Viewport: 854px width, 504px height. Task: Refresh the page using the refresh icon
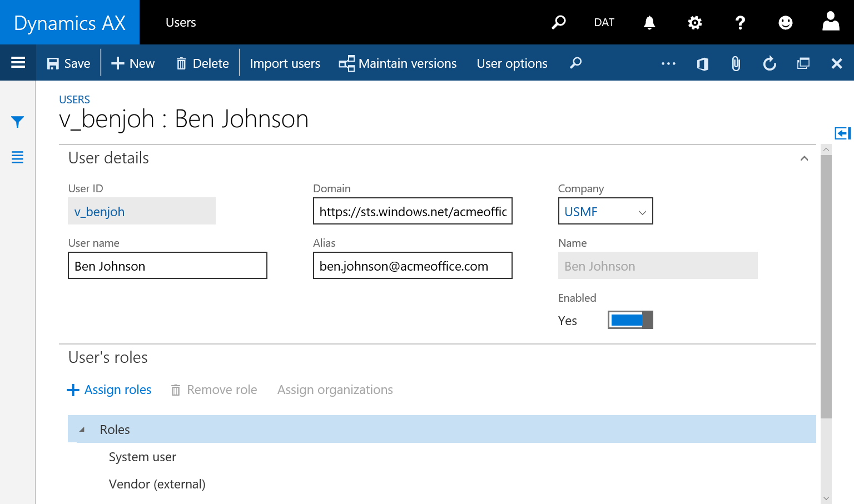(769, 63)
